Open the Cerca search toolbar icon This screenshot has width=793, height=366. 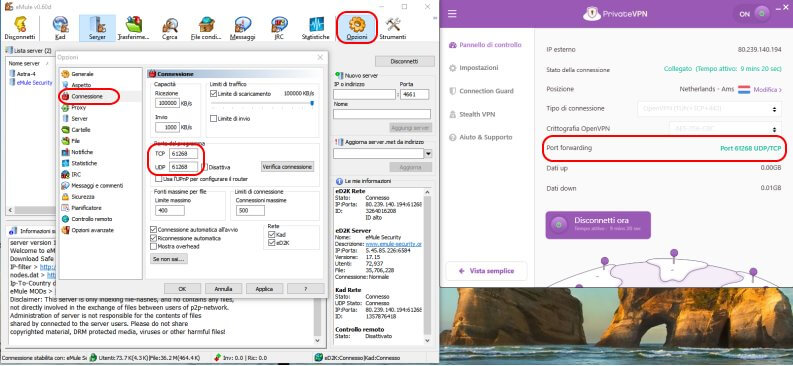click(x=169, y=28)
